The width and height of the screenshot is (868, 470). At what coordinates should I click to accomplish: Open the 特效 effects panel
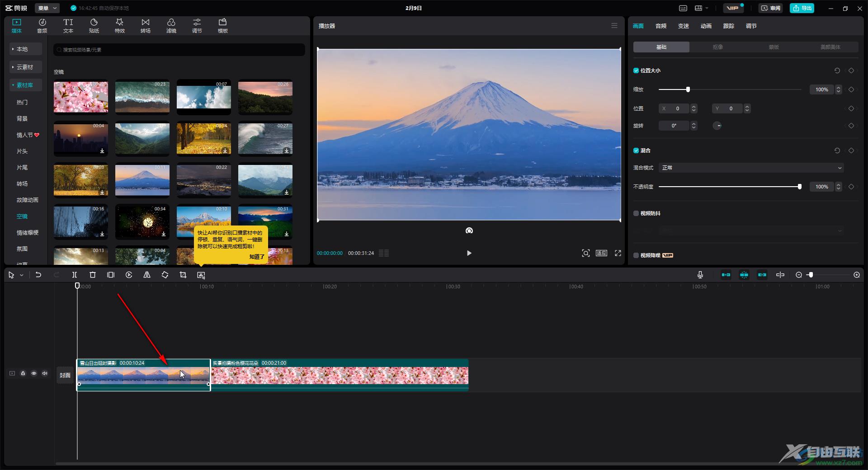120,26
